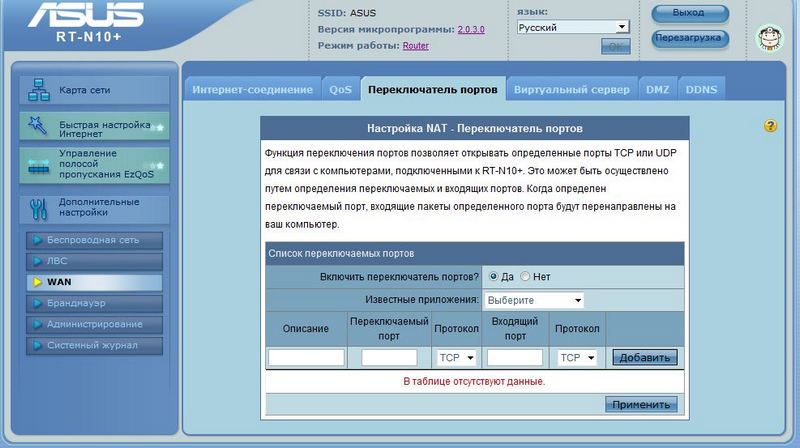The height and width of the screenshot is (448, 800).
Task: Click the yellow question mark help icon
Action: (770, 126)
